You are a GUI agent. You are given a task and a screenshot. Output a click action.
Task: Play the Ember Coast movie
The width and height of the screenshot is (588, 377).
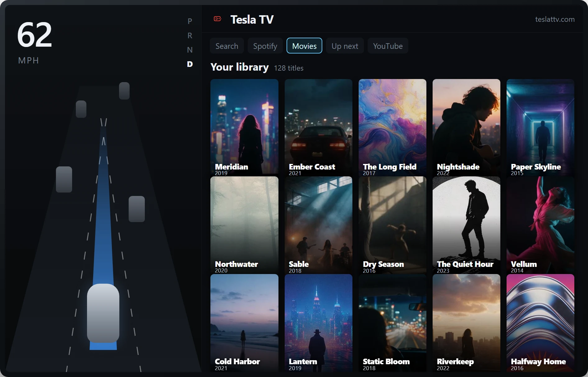click(x=319, y=128)
